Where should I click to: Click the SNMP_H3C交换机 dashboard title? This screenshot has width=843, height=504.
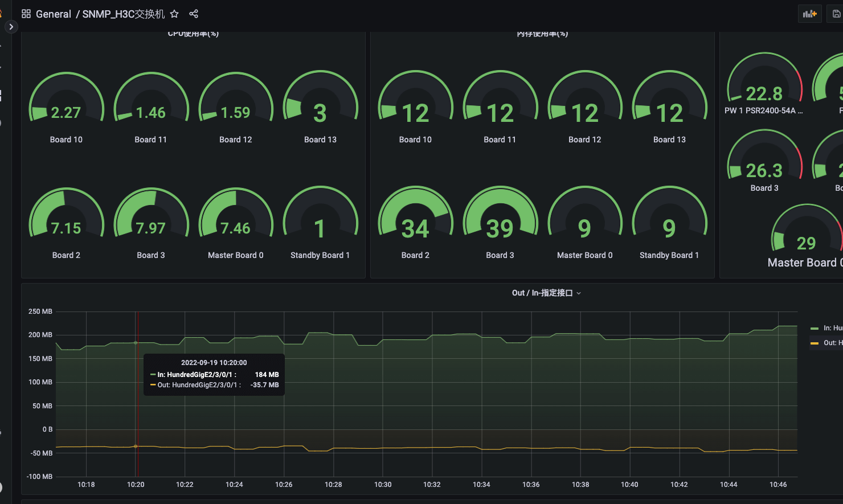click(x=124, y=14)
